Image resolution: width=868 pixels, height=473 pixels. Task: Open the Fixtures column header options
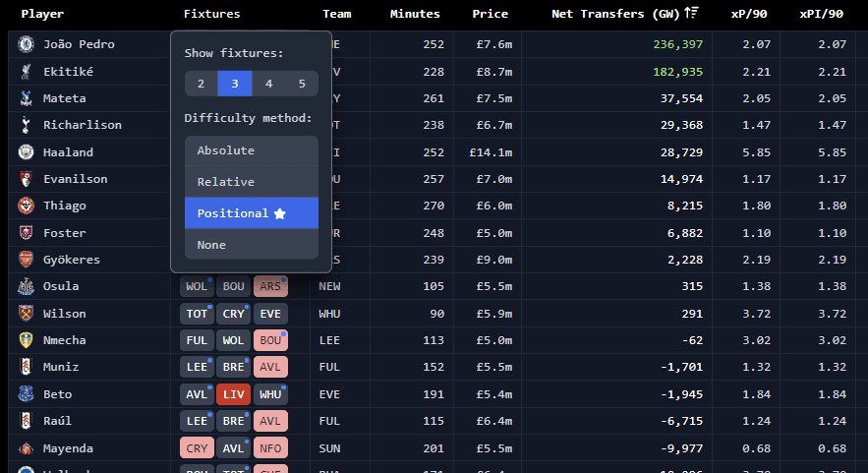click(212, 14)
